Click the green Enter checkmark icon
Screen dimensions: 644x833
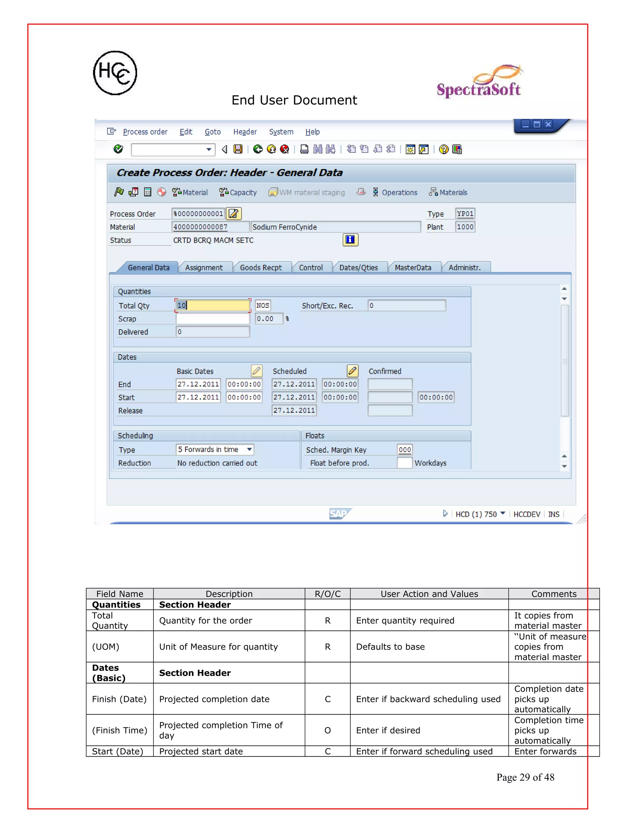118,149
